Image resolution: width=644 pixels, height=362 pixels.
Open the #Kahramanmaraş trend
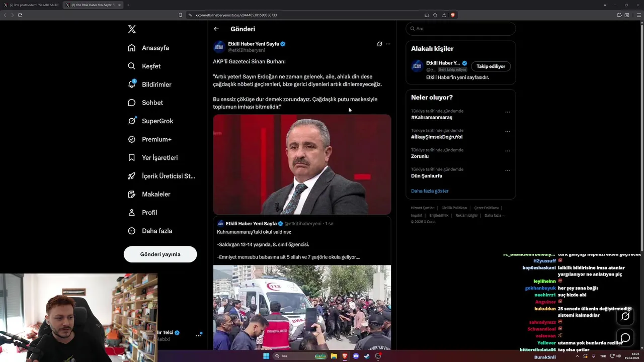(x=432, y=117)
